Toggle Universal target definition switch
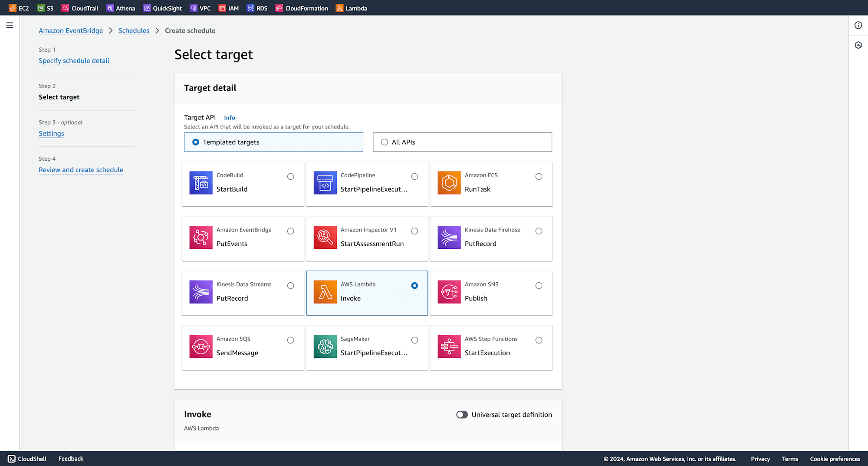 462,415
